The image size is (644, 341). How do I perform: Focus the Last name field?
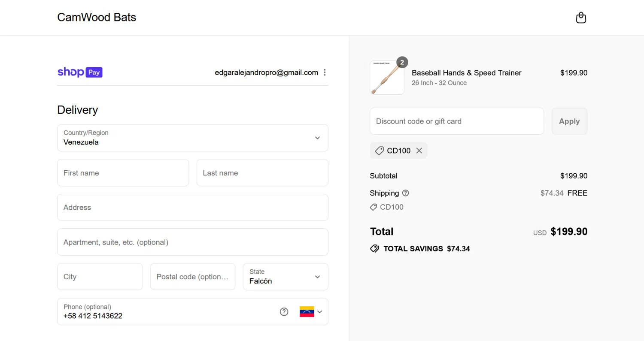point(262,173)
